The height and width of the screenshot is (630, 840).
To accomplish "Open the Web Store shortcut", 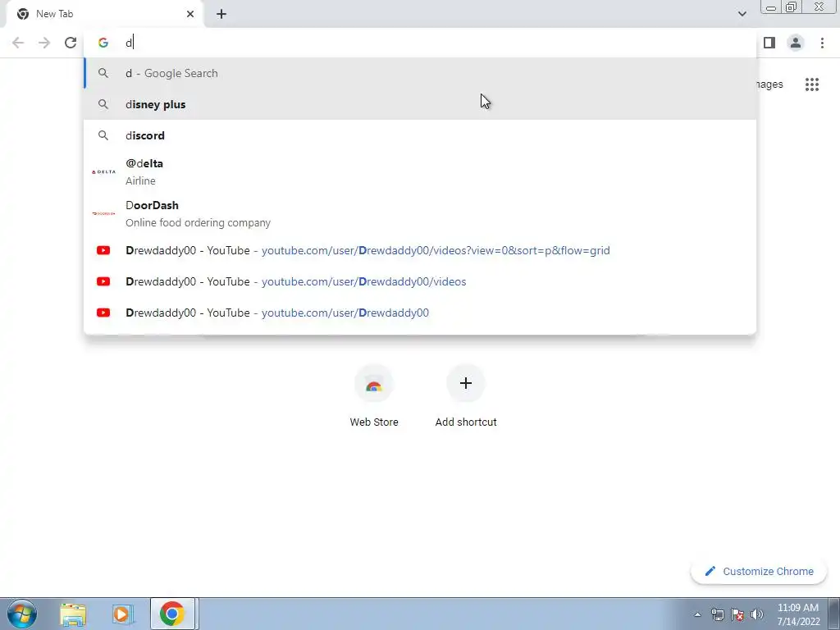I will [374, 396].
